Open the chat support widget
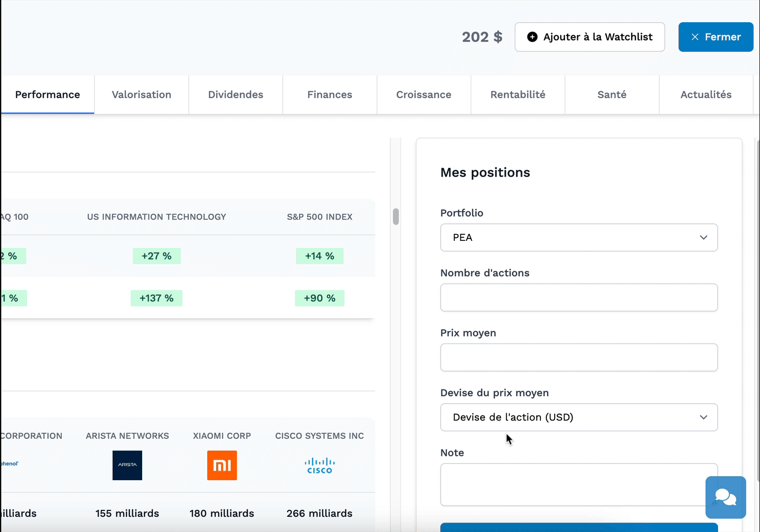Viewport: 760px width, 532px height. (x=725, y=497)
